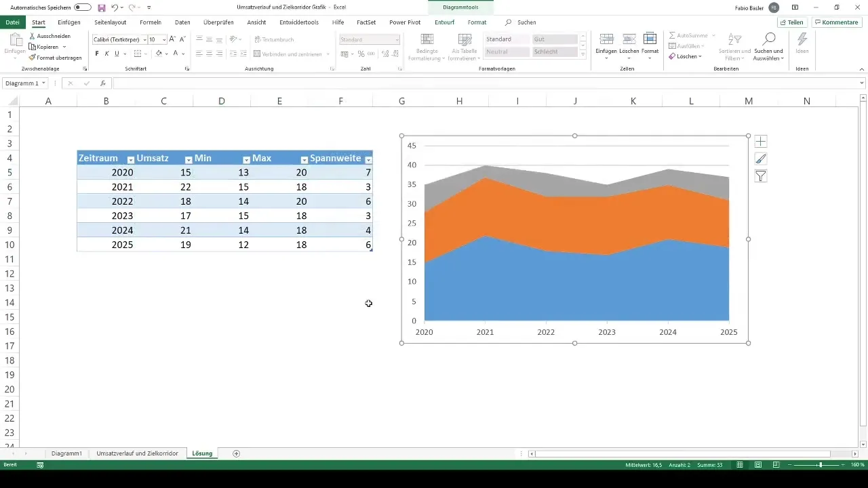Image resolution: width=868 pixels, height=488 pixels.
Task: Click the horizontal scrollbar
Action: 683,453
